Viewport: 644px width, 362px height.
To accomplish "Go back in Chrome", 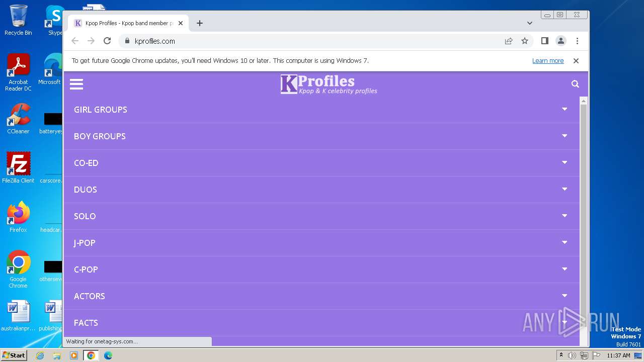I will click(75, 41).
